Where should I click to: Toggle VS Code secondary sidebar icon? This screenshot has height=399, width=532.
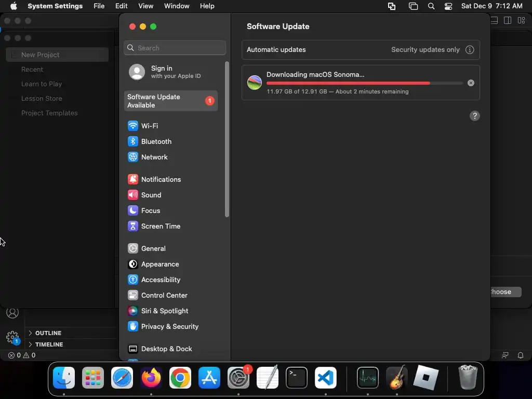pyautogui.click(x=508, y=21)
